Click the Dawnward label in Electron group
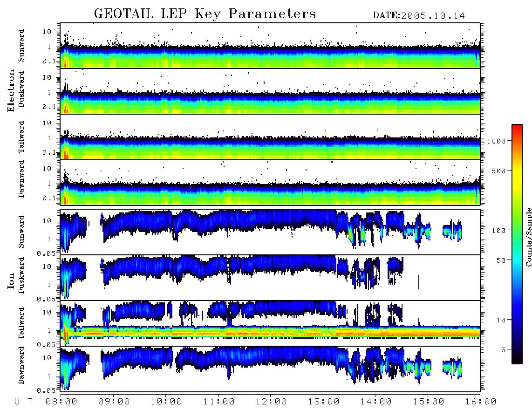The height and width of the screenshot is (410, 532). [x=21, y=179]
